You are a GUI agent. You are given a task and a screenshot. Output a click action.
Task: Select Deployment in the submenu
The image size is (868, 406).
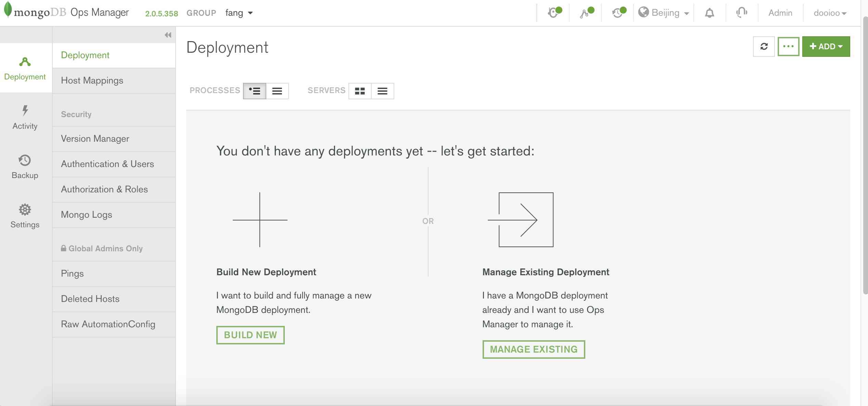(x=114, y=55)
